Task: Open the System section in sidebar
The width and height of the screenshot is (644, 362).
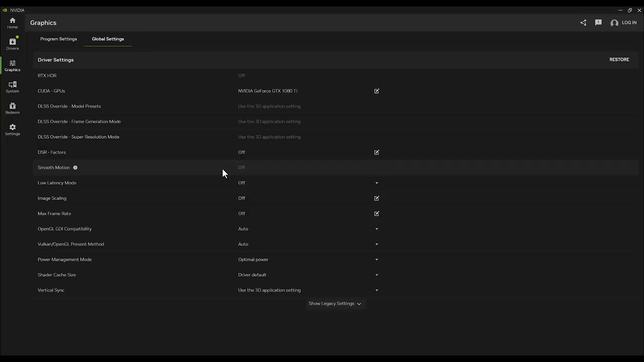Action: 13,87
